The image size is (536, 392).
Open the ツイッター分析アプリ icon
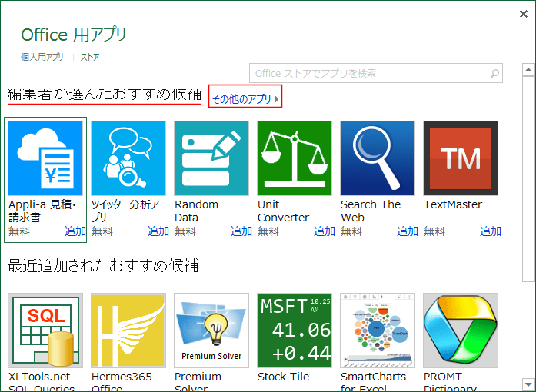coord(128,158)
